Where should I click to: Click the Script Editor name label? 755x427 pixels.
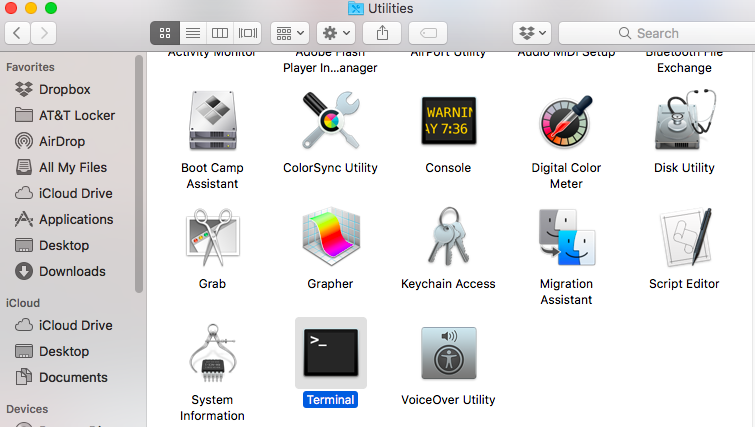(684, 284)
